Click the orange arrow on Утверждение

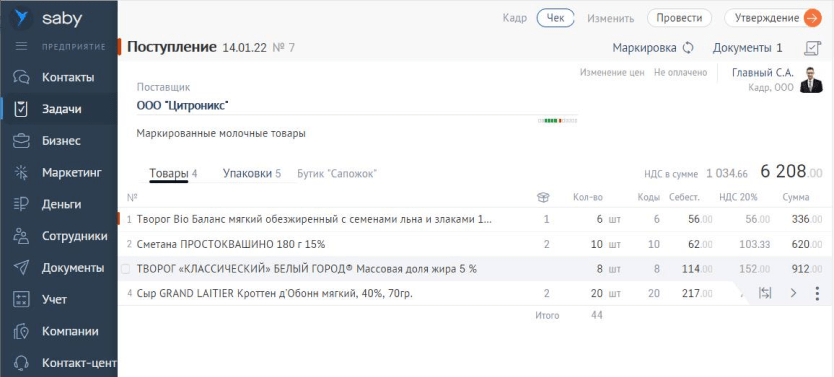812,18
